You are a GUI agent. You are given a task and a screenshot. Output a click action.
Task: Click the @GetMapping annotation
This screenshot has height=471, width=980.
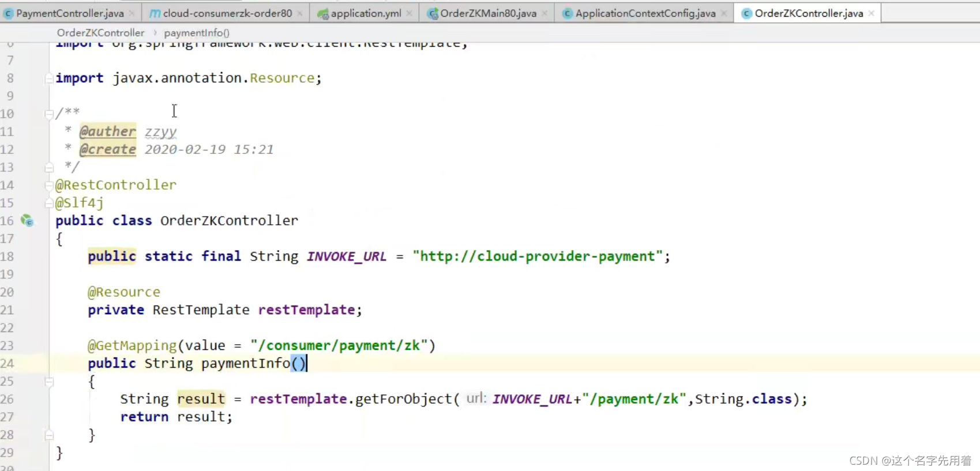click(132, 346)
